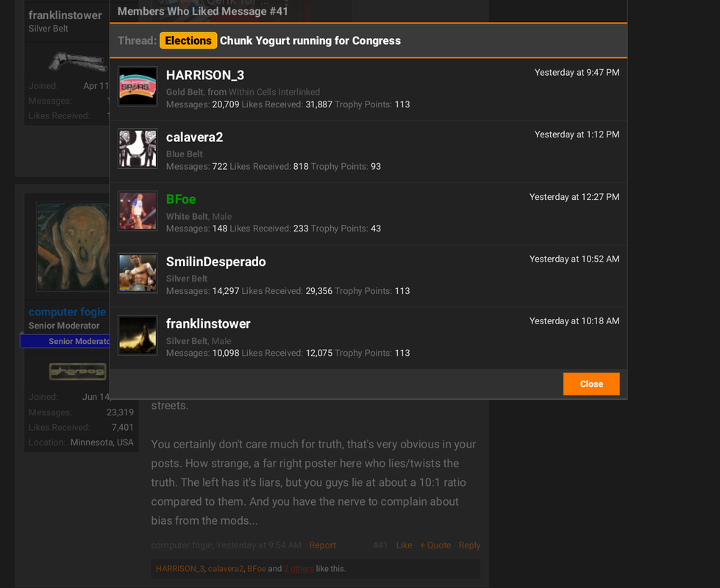Close the Members Who Liked dialog

tap(591, 384)
